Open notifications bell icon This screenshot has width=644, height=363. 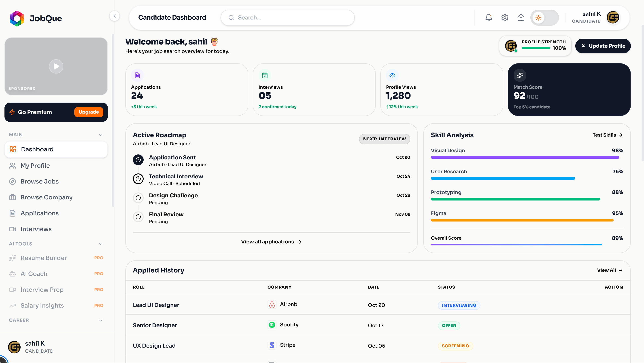point(489,17)
